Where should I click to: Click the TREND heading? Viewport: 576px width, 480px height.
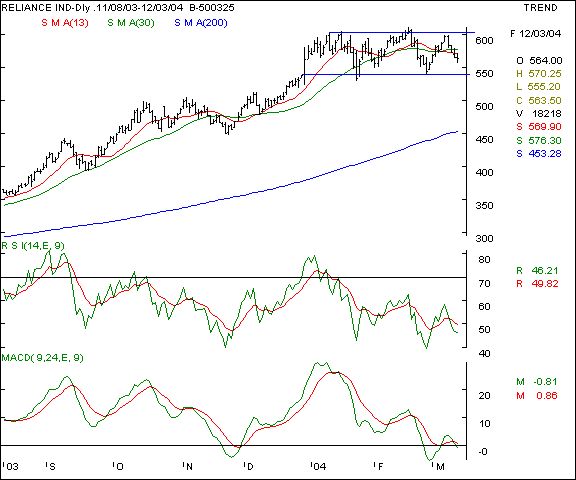click(540, 8)
